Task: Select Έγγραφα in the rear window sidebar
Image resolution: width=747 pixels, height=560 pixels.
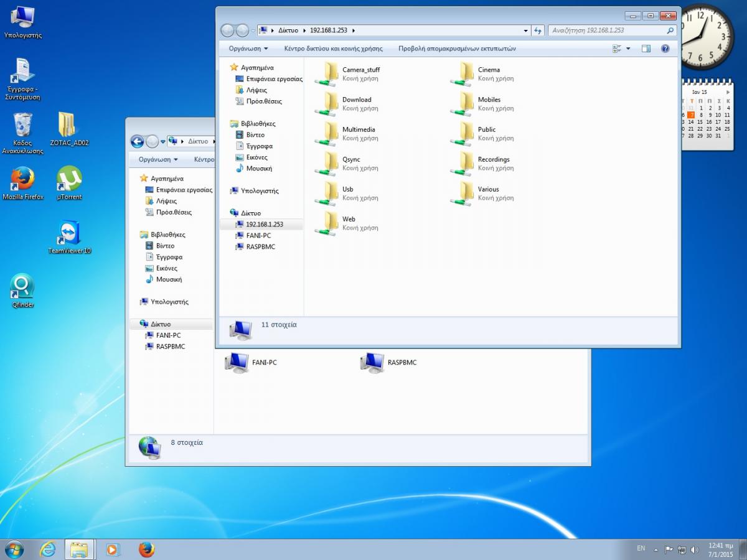Action: point(164,257)
